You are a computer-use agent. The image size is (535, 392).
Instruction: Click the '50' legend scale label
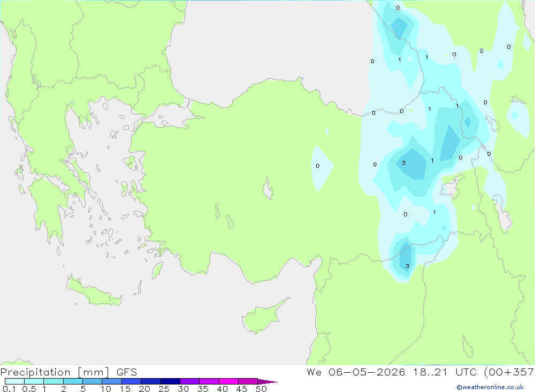click(261, 389)
